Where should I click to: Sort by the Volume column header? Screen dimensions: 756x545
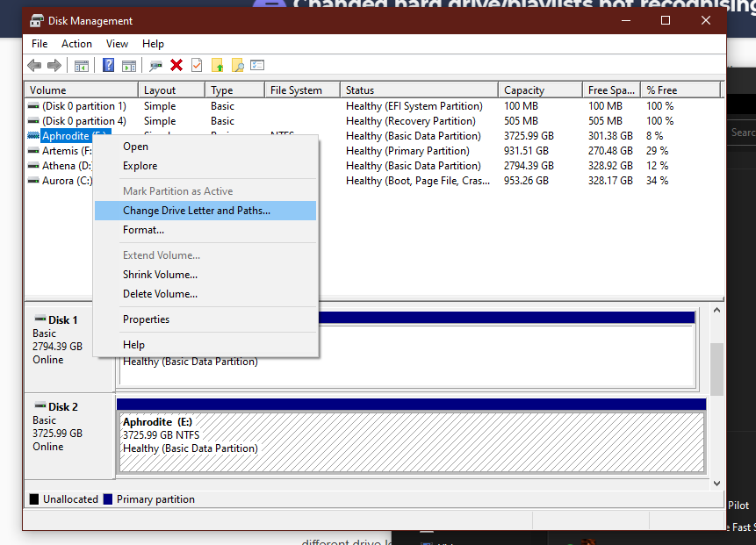[82, 90]
